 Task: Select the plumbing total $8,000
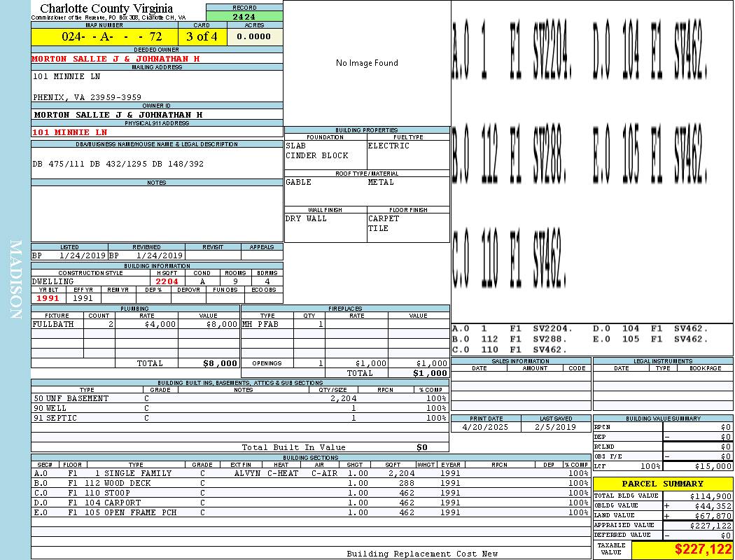[220, 363]
